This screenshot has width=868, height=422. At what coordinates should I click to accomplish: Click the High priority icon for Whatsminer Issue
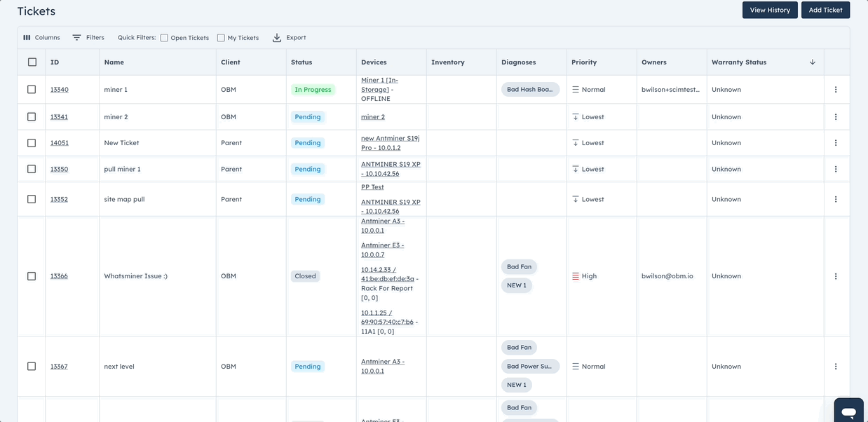click(x=576, y=276)
